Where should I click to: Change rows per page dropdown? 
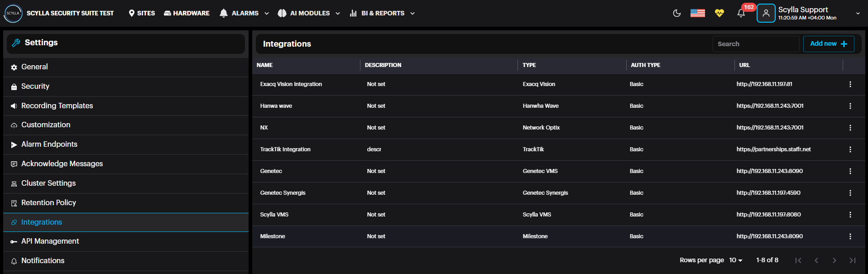735,260
